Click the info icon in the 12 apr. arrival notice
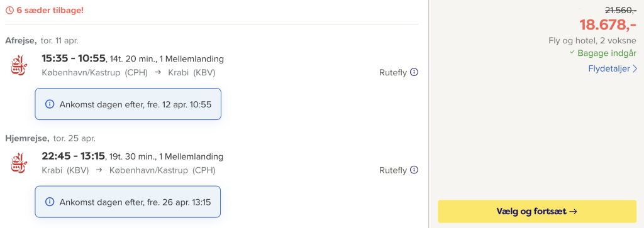The width and height of the screenshot is (644, 228). (x=50, y=104)
